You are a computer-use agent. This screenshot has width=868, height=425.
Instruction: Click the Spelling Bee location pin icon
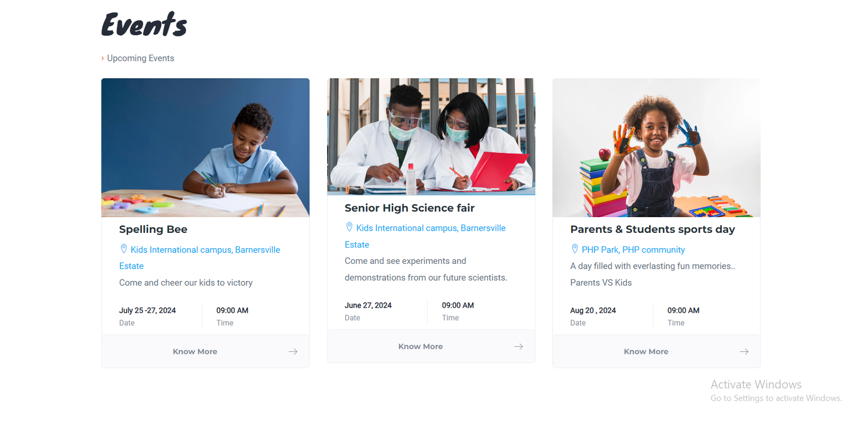pos(124,249)
